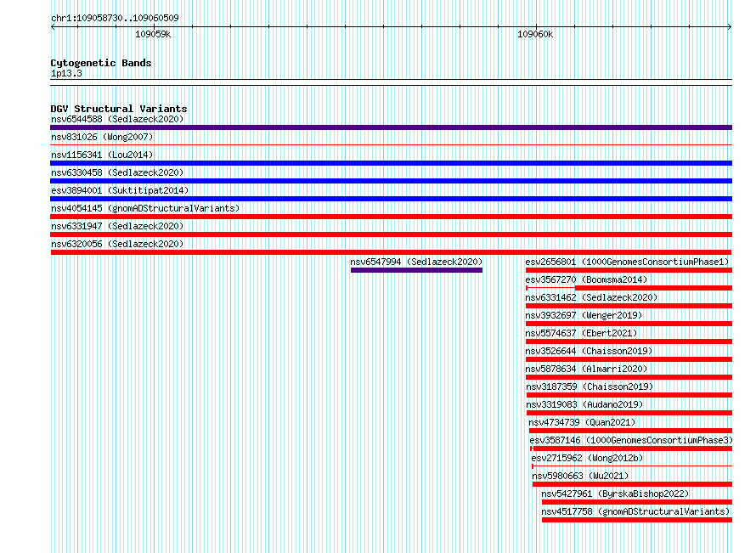Open esv3894001 (Suktitipat2014) label
The height and width of the screenshot is (553, 756).
pos(120,190)
